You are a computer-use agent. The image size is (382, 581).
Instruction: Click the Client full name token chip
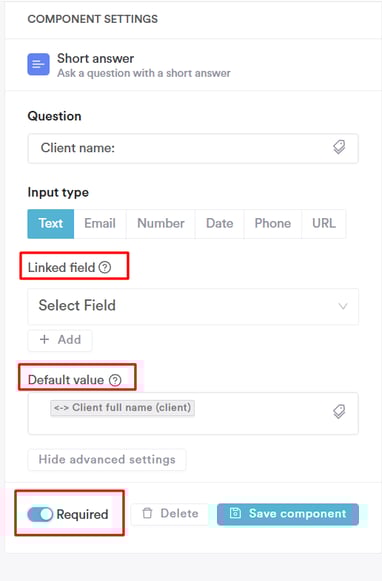123,408
